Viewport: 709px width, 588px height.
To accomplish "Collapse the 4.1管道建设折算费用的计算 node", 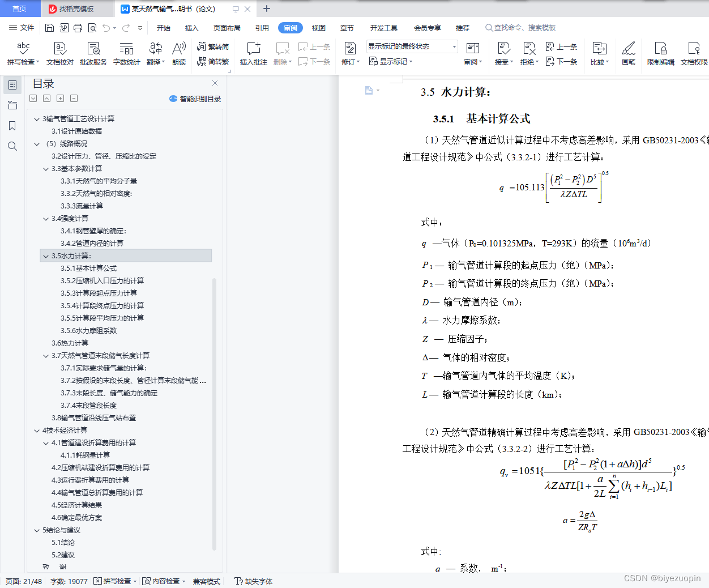I will click(46, 443).
